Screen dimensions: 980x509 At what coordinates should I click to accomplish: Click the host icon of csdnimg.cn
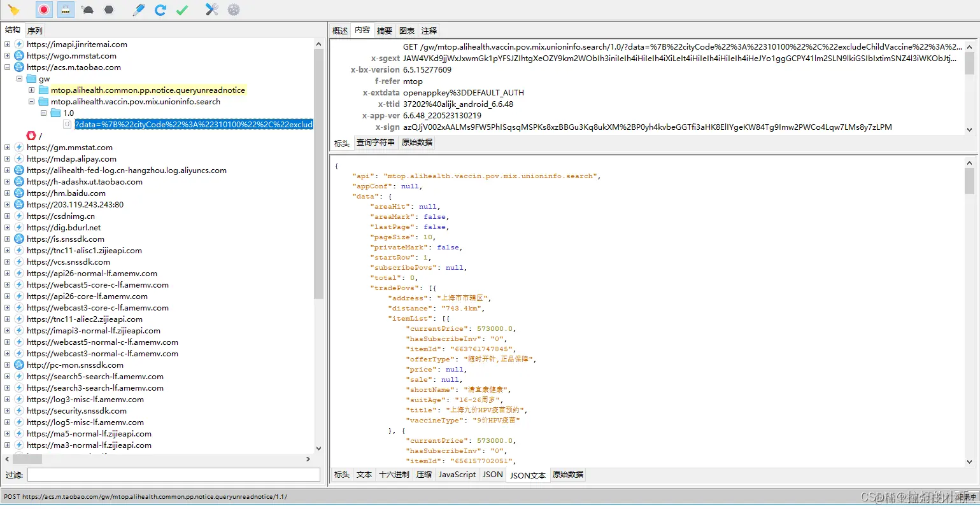[19, 216]
